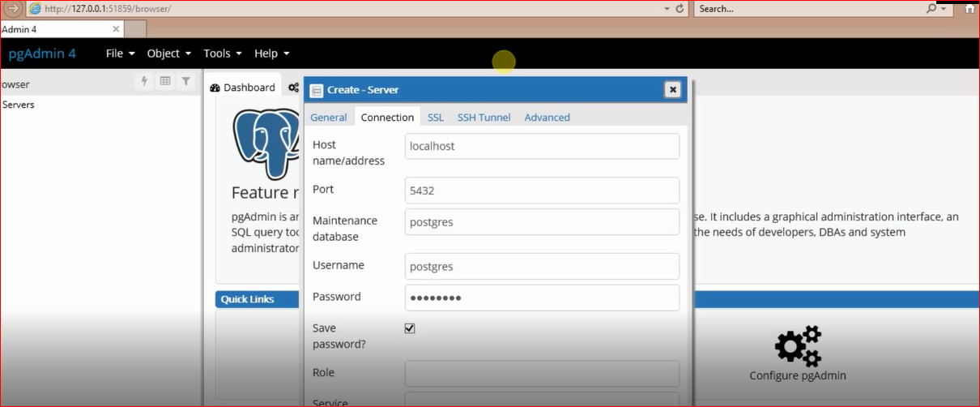Close the pgAdmin 4 browser tab

click(116, 29)
